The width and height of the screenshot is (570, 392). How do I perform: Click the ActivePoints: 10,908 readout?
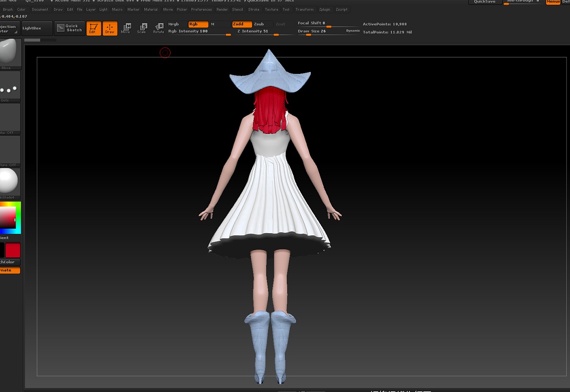[385, 24]
